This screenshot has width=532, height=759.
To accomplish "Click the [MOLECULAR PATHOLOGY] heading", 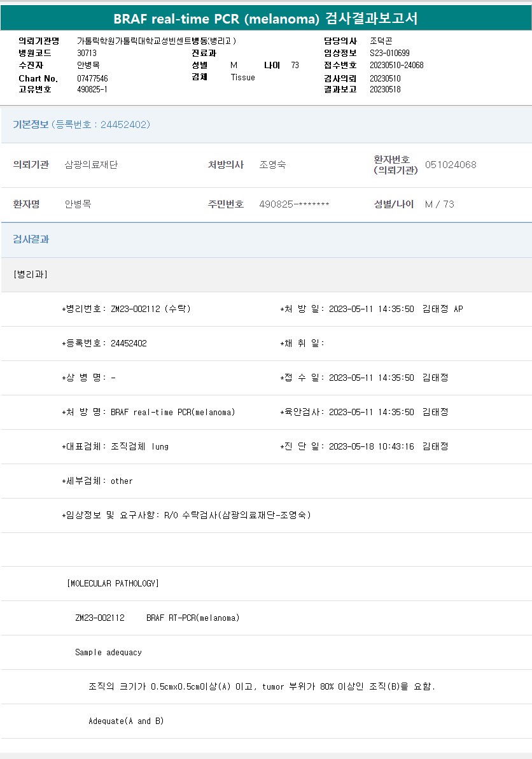I will click(113, 583).
